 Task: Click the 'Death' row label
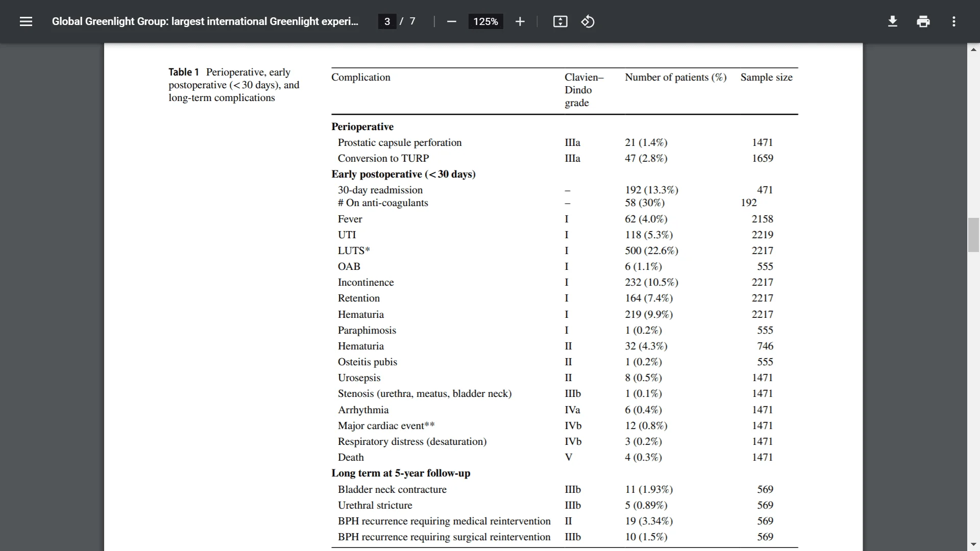351,457
